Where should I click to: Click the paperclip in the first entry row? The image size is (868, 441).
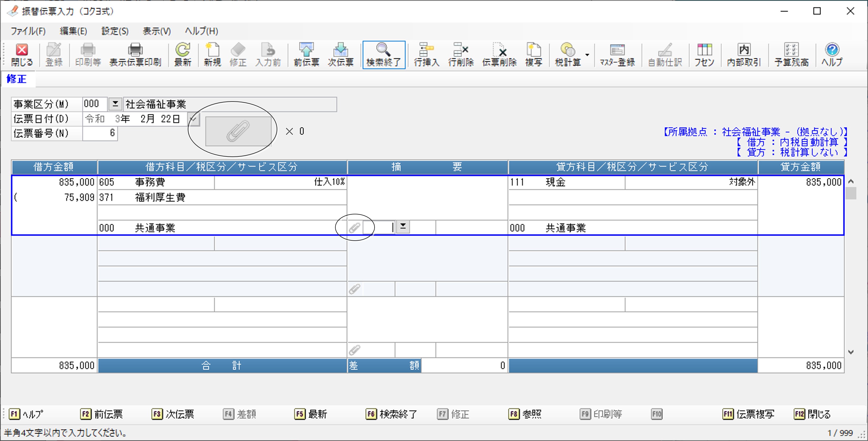pos(355,228)
